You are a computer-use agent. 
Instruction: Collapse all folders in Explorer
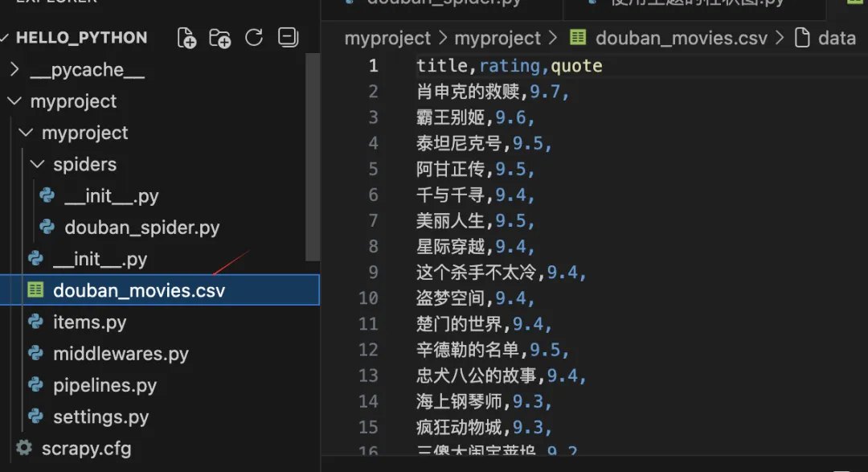tap(288, 37)
